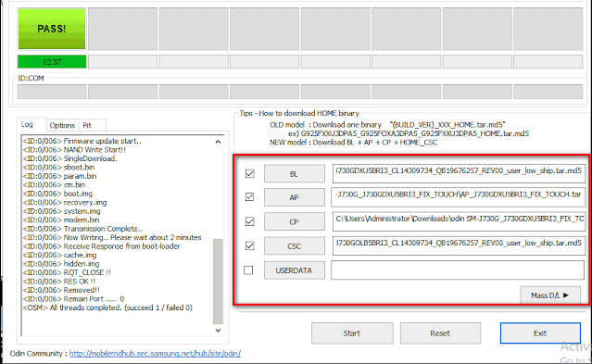Select the 'sboot.bin' log line
Viewport: 592px width, 364px height.
[58, 168]
